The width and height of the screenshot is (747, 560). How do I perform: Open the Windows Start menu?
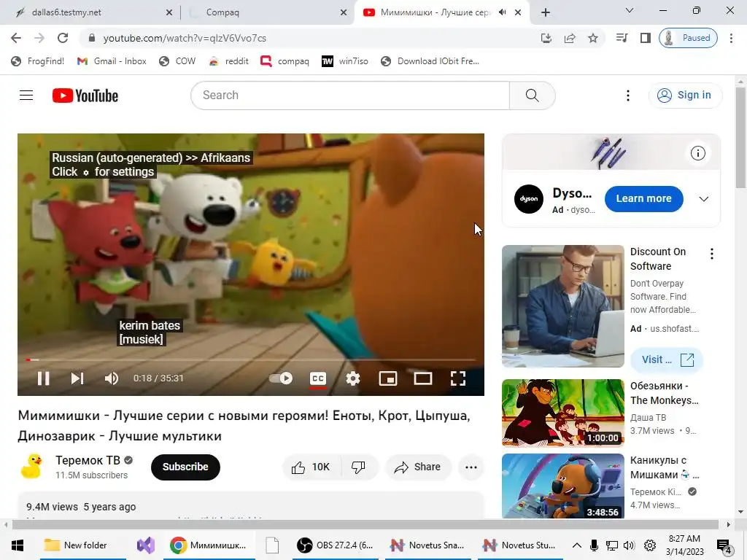click(18, 545)
